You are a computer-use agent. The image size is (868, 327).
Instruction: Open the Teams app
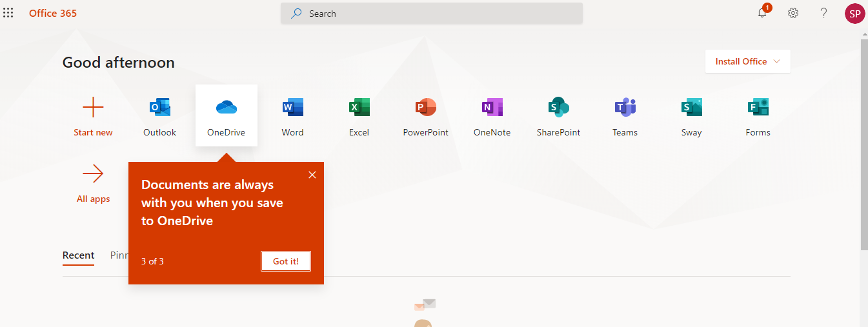[625, 116]
